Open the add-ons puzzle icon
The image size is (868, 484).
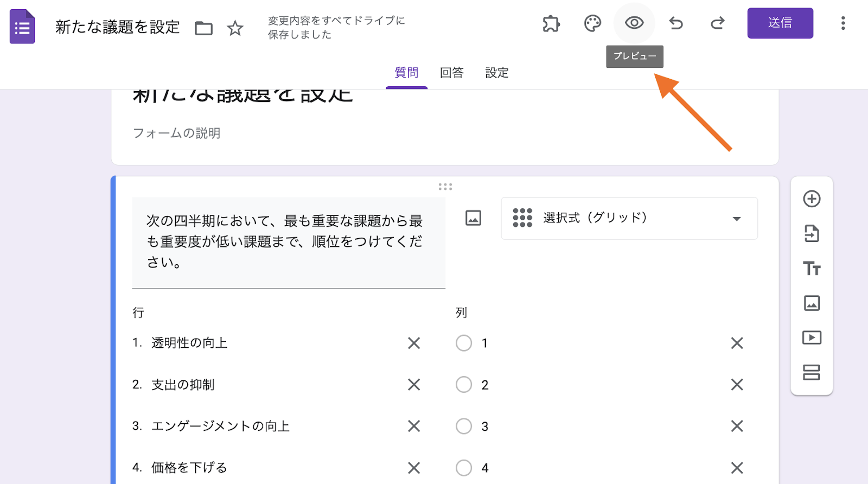tap(551, 23)
